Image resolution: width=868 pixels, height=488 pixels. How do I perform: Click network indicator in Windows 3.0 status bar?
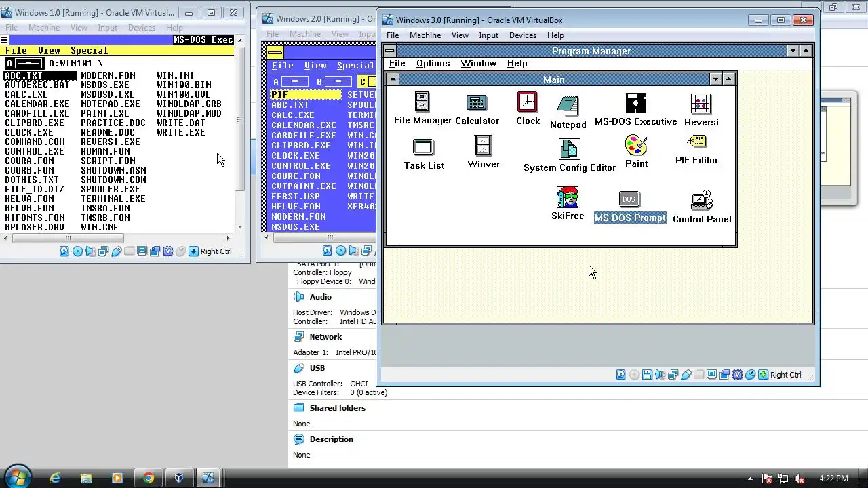coord(673,375)
